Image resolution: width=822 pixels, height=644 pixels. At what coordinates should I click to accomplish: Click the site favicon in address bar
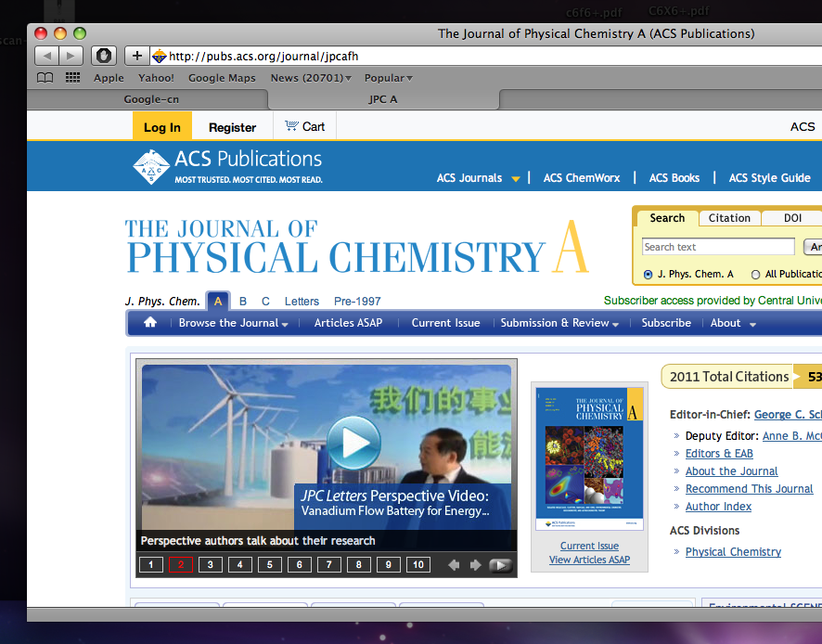(x=160, y=56)
